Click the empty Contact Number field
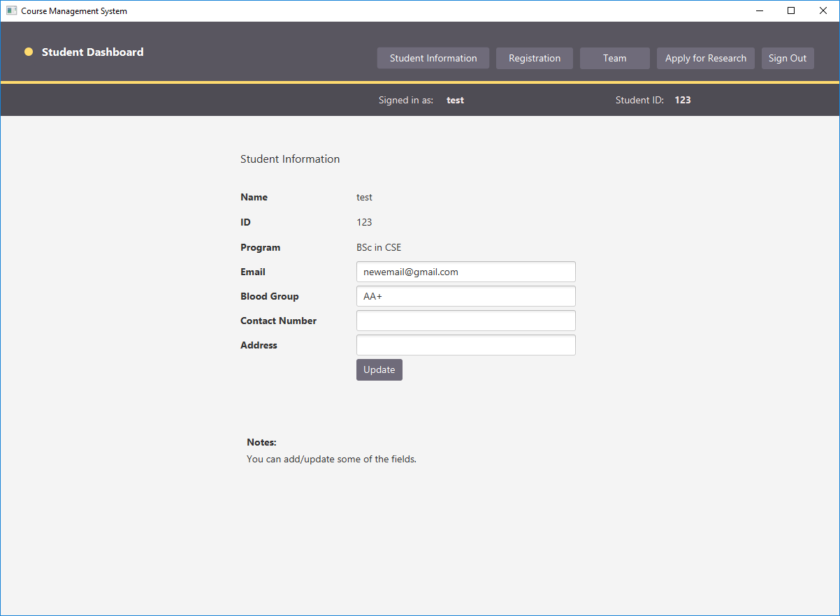Viewport: 840px width, 616px height. coord(465,321)
